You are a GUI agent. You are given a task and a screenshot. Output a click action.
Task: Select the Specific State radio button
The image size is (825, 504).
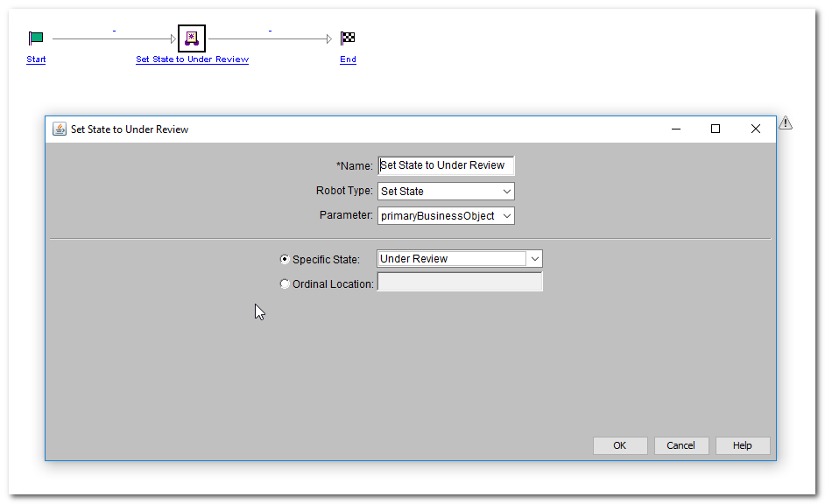pyautogui.click(x=285, y=260)
